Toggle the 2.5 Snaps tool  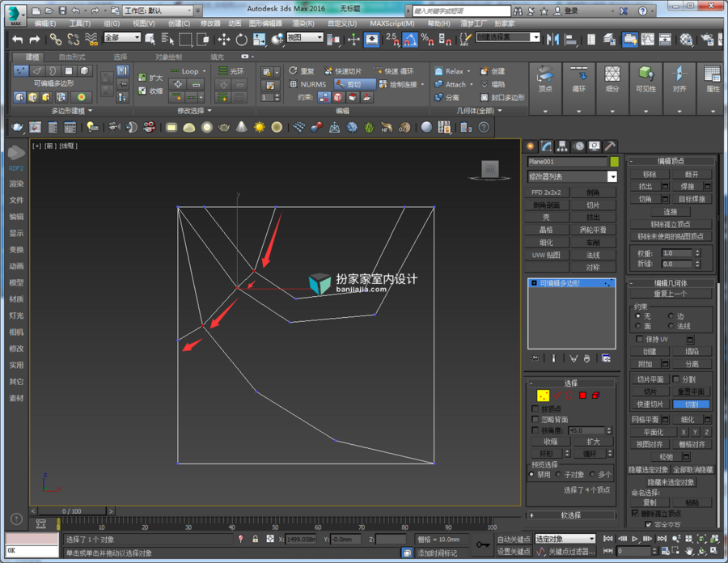coord(392,40)
